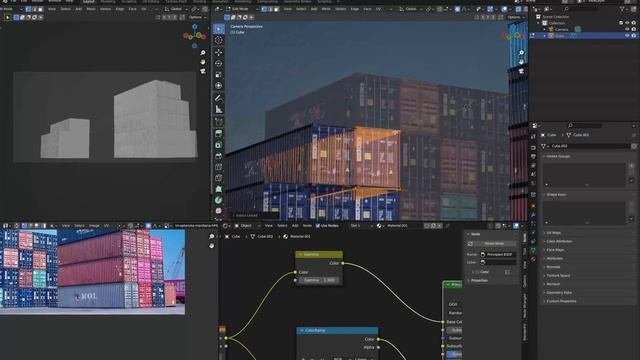This screenshot has width=640, height=360.
Task: Open Face menu in camera viewport header
Action: click(367, 9)
